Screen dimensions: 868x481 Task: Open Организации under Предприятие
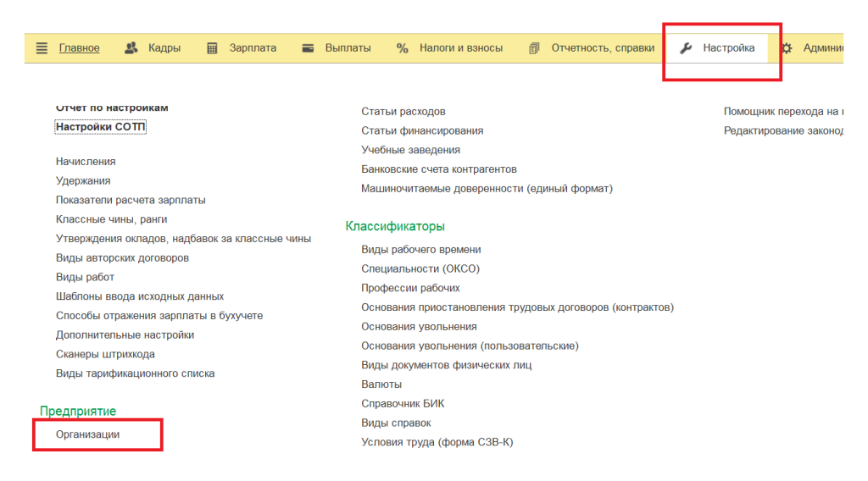coord(87,434)
